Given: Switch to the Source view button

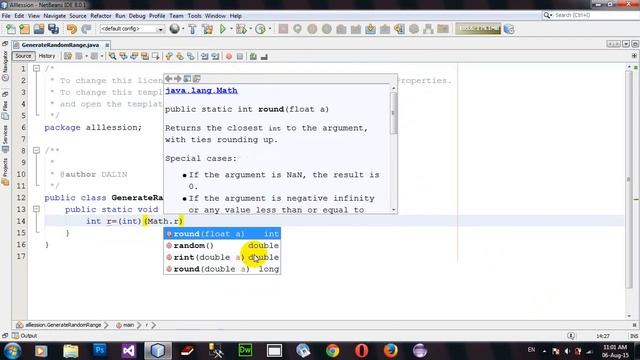Looking at the screenshot, I should (x=23, y=56).
